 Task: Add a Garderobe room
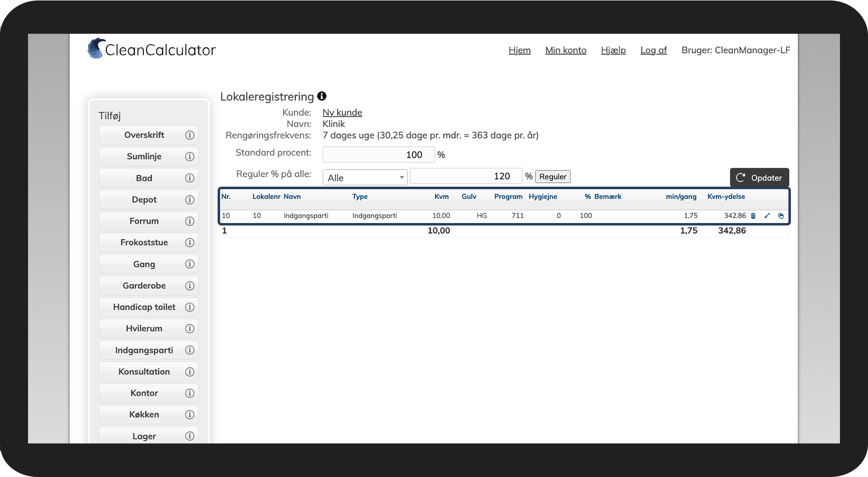coord(149,285)
